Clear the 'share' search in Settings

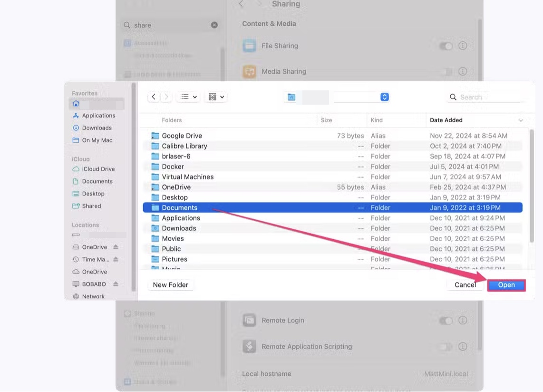(x=214, y=25)
